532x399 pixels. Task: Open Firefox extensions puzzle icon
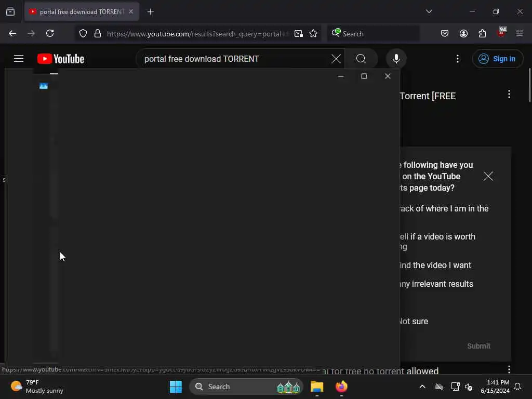(482, 33)
